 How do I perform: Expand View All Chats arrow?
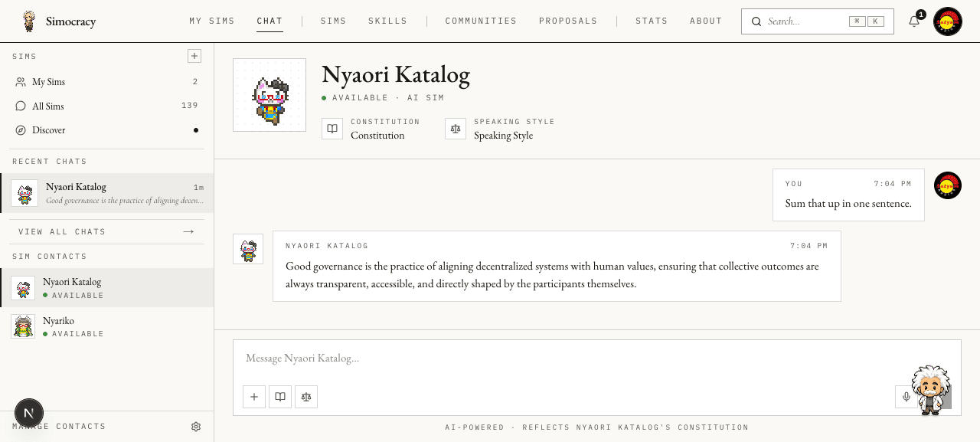(x=188, y=231)
